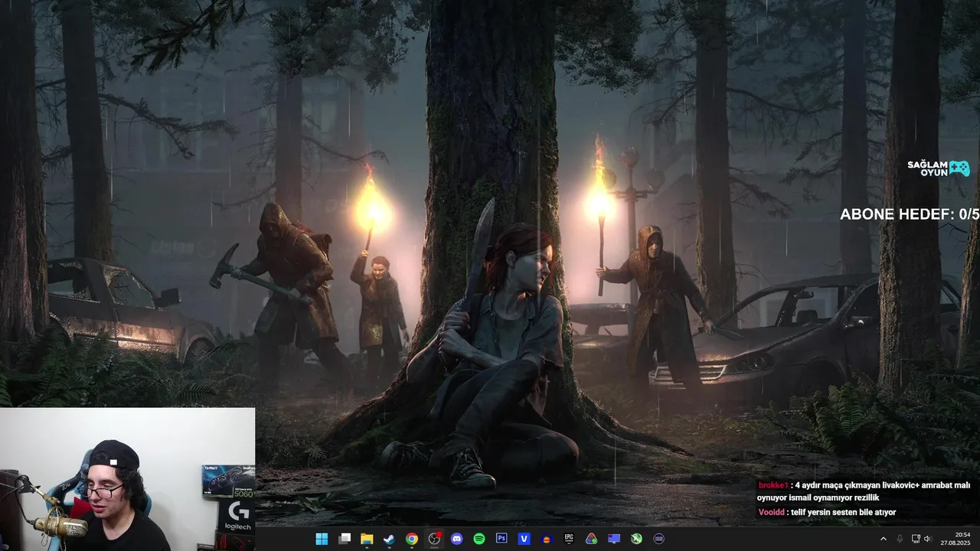This screenshot has width=980, height=551.
Task: Open the orange-striped dark round app icon
Action: coord(547,539)
